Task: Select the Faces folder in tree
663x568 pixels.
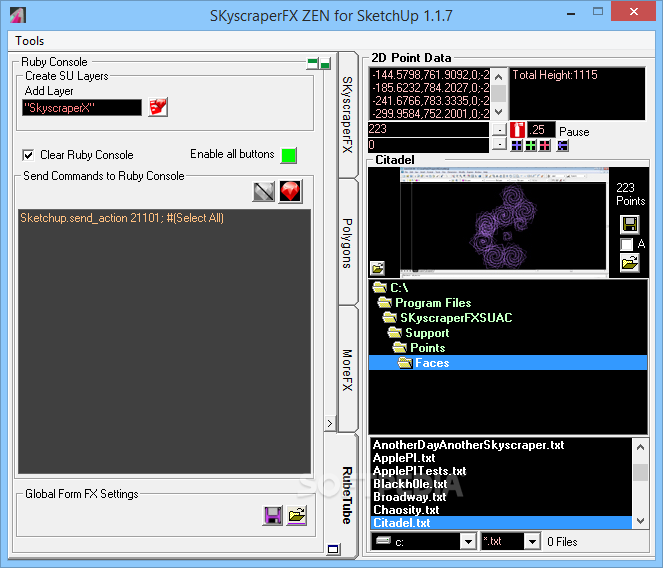Action: [508, 363]
